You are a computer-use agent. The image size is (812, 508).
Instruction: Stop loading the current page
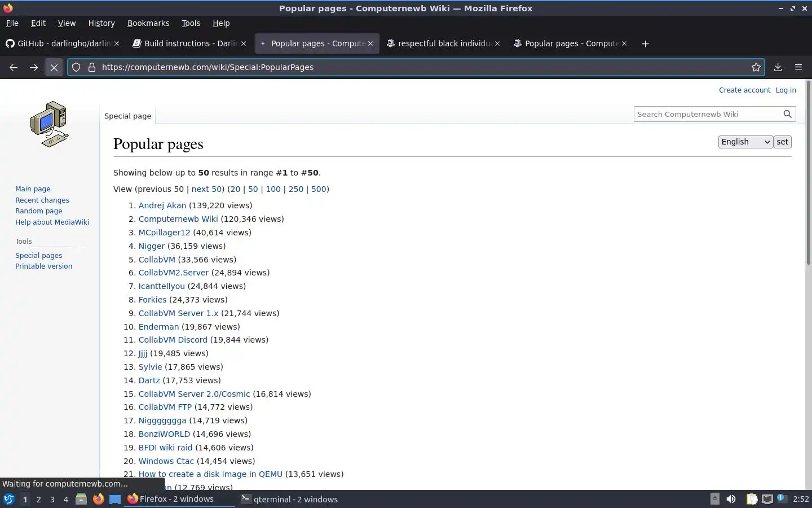[x=54, y=67]
